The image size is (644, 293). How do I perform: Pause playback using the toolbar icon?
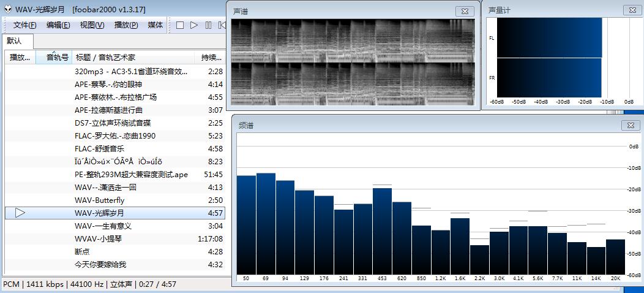click(x=208, y=25)
